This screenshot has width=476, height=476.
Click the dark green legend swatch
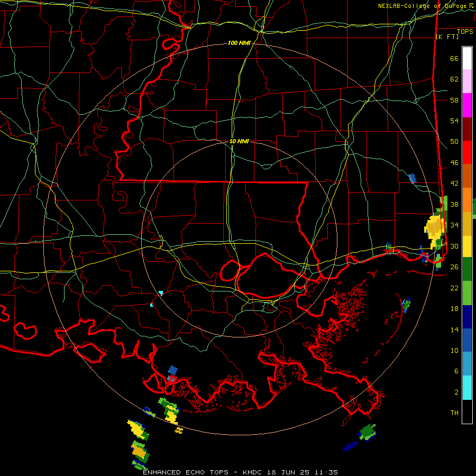467,269
